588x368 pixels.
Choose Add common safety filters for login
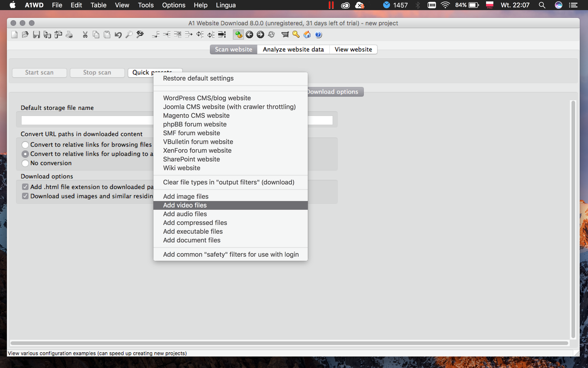click(230, 255)
